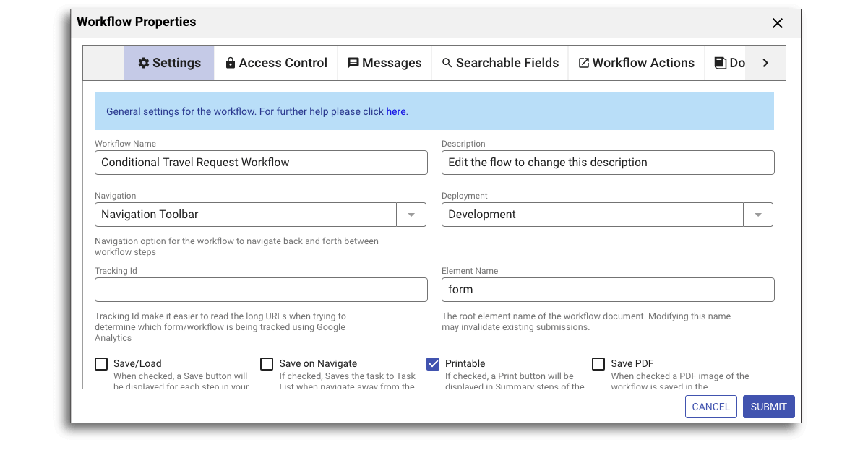Switch to the Workflow Actions tab
The image size is (868, 450).
[x=636, y=63]
